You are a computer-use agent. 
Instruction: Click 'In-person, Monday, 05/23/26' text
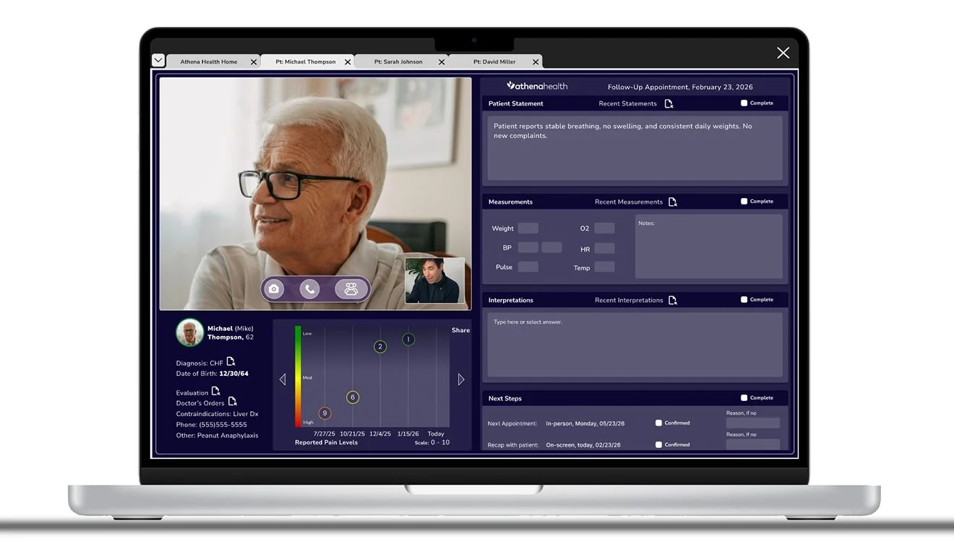pyautogui.click(x=585, y=423)
